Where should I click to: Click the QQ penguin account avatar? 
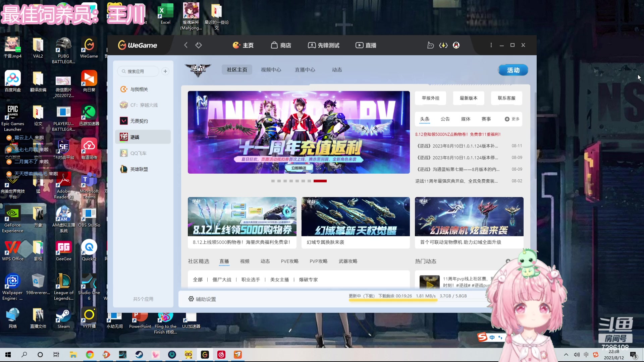[456, 45]
